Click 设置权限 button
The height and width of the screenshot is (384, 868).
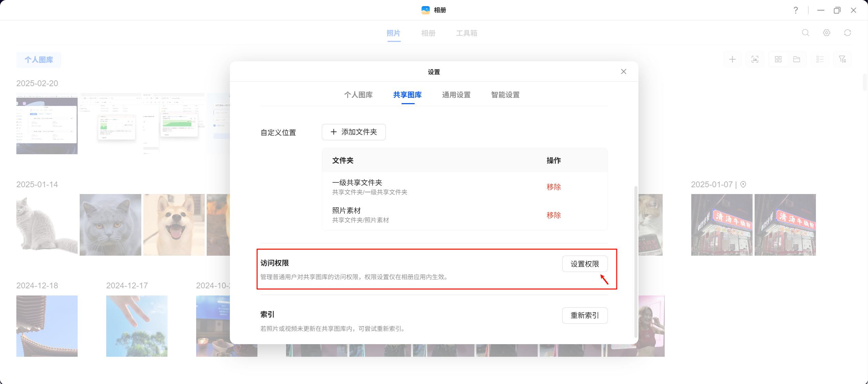pos(585,264)
